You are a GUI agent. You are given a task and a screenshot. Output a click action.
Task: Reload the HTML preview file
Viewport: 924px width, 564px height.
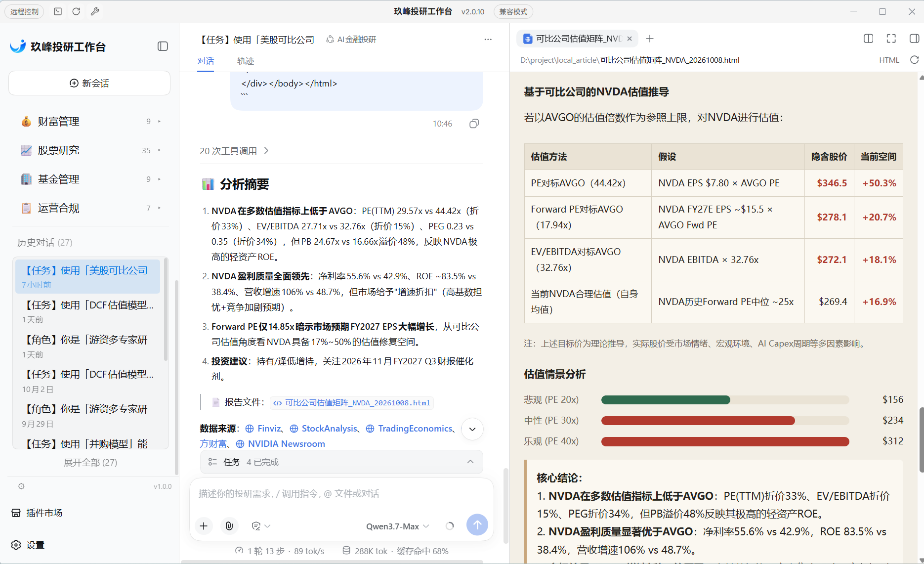pos(914,60)
